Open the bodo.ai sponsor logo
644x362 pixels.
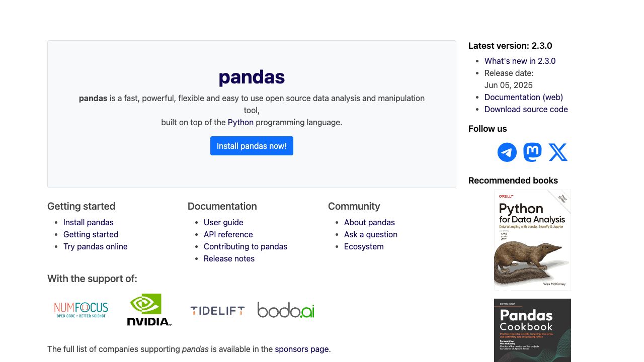[285, 310]
